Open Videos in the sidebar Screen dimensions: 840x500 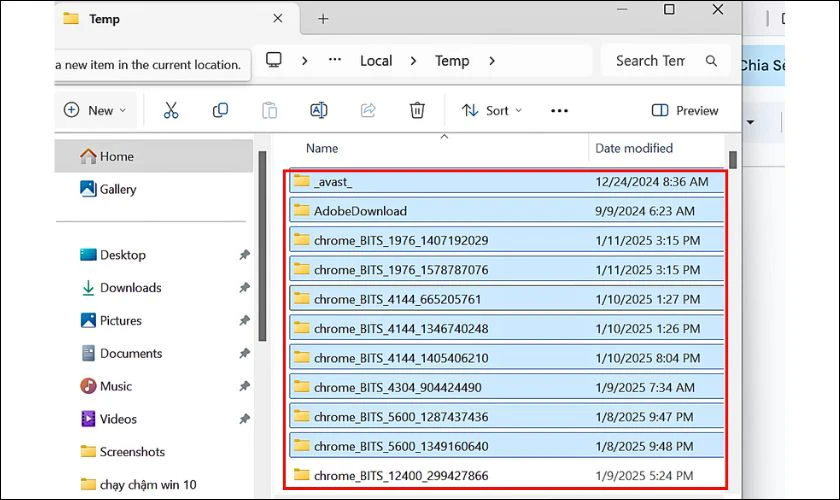118,419
